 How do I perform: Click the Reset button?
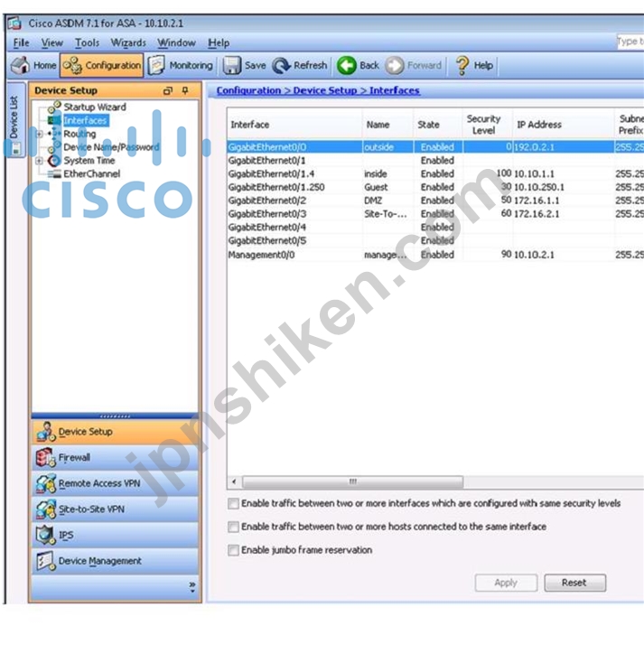(x=574, y=583)
